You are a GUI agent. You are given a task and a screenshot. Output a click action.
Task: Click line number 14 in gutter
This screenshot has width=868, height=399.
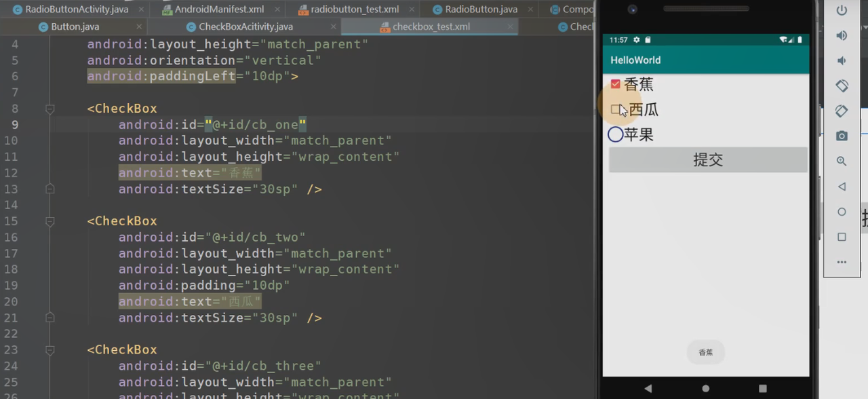(x=11, y=205)
